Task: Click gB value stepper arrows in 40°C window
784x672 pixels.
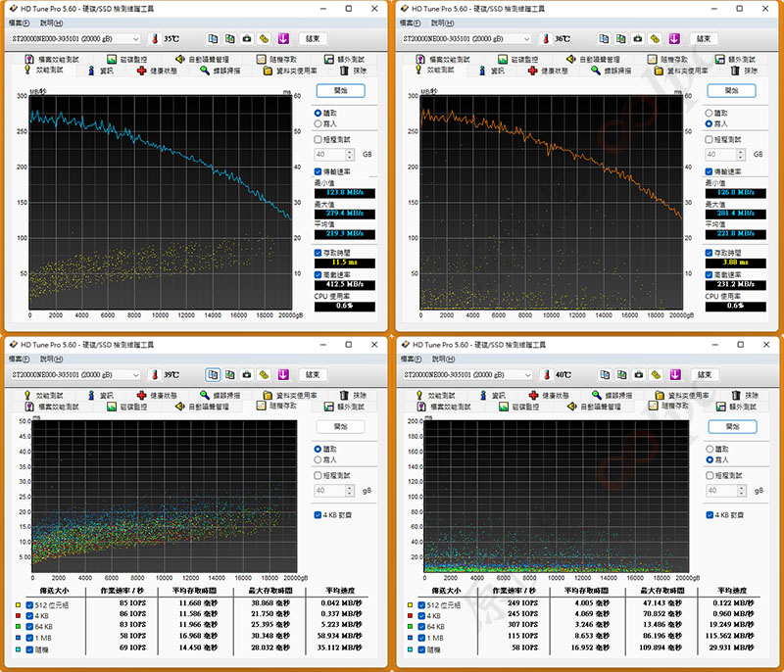Action: pyautogui.click(x=742, y=490)
